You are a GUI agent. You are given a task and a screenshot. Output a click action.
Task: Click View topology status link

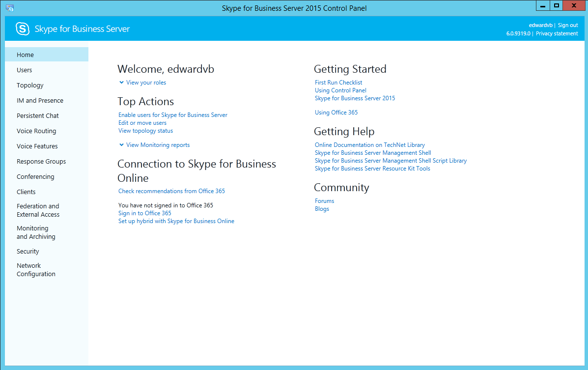point(146,131)
